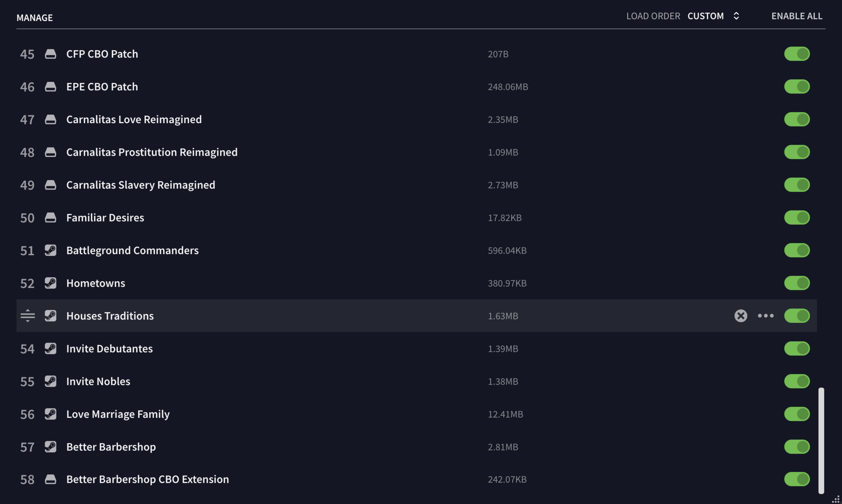
Task: Click the 12.41MB size value
Action: point(505,414)
